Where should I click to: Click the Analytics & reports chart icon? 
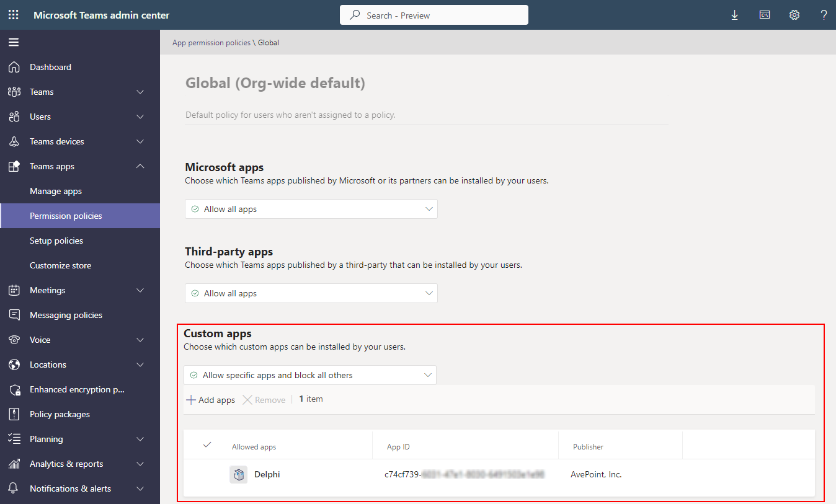pyautogui.click(x=14, y=464)
